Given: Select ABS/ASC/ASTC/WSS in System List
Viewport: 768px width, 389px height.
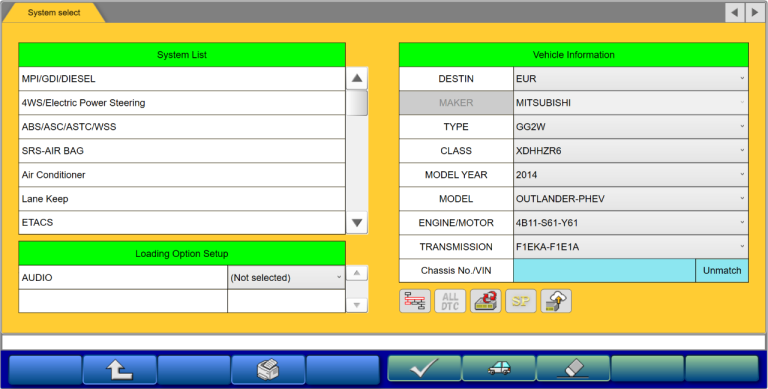Looking at the screenshot, I should tap(182, 126).
